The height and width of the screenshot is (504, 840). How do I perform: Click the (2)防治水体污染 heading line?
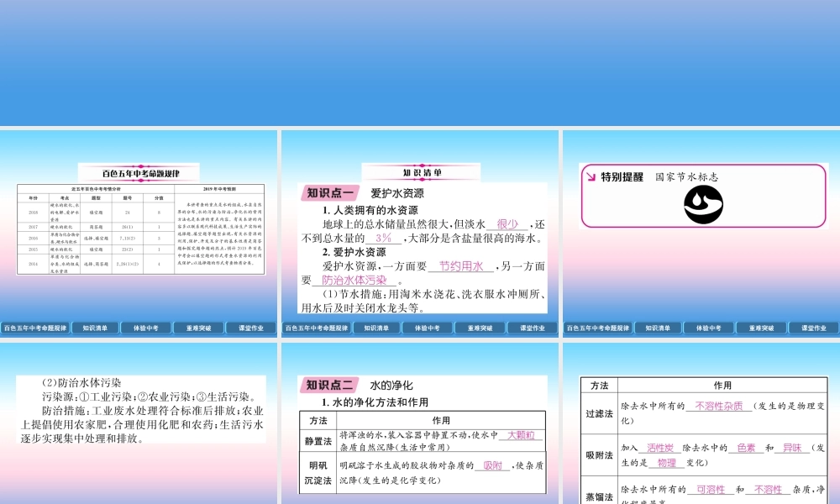(81, 383)
